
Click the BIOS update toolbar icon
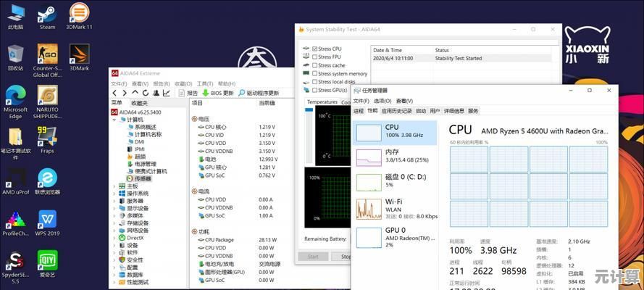(206, 93)
